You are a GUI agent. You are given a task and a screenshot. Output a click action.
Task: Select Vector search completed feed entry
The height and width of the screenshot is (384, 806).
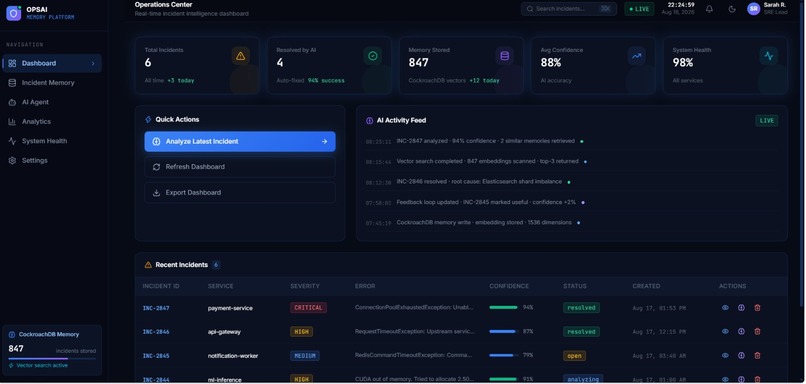point(572,161)
